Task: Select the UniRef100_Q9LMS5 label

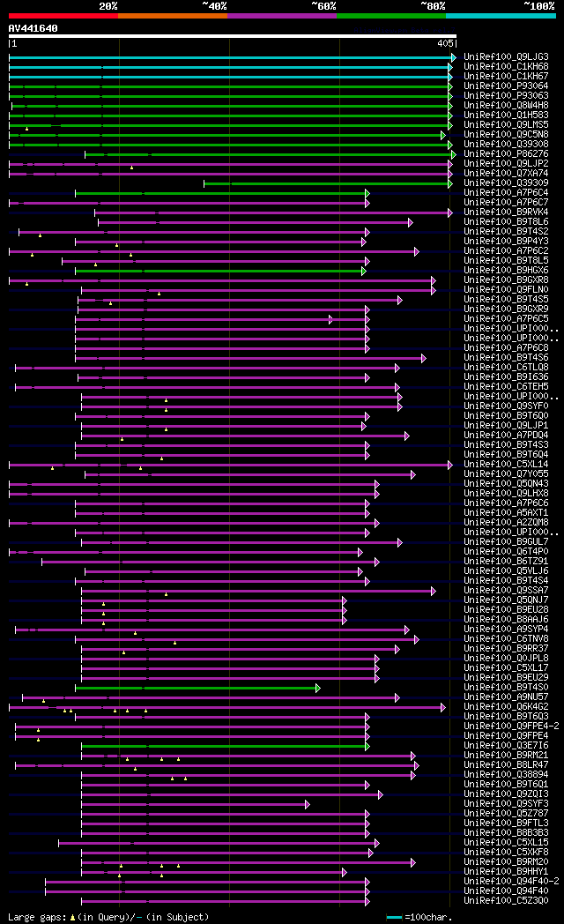Action: 506,125
